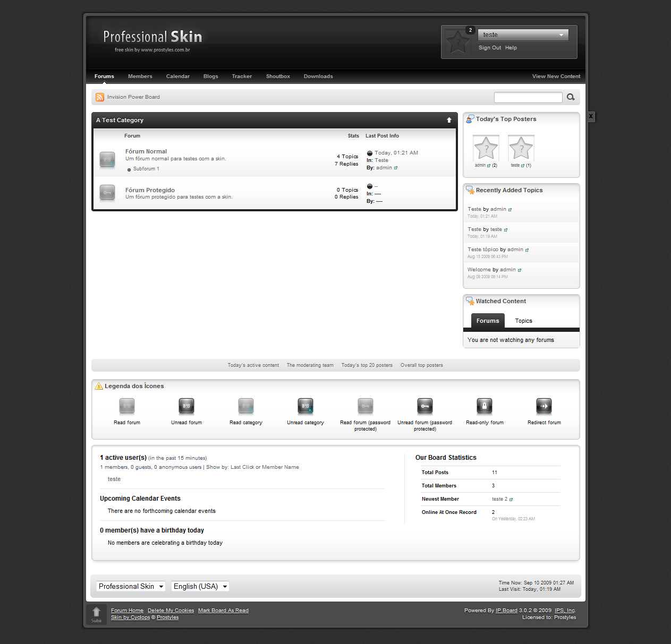This screenshot has height=644, width=671.
Task: Open the Shoutbox navigation tab
Action: [x=278, y=76]
